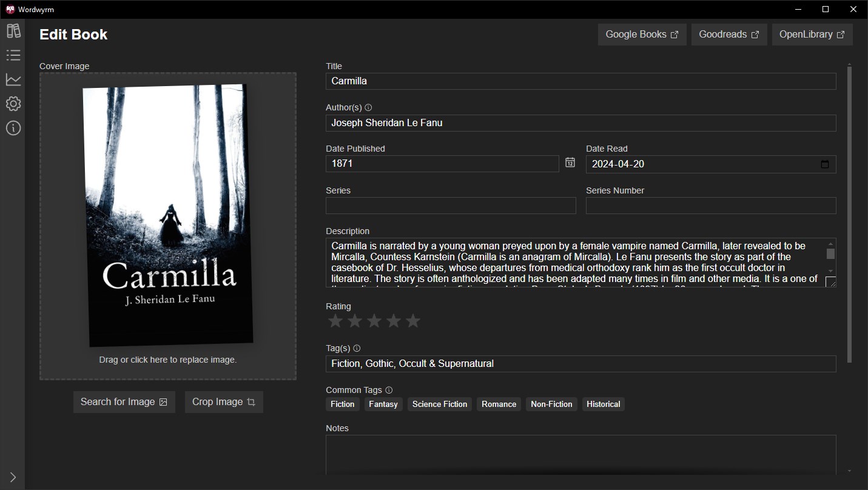Add the Science Fiction common tag
The image size is (868, 490).
[x=440, y=404]
